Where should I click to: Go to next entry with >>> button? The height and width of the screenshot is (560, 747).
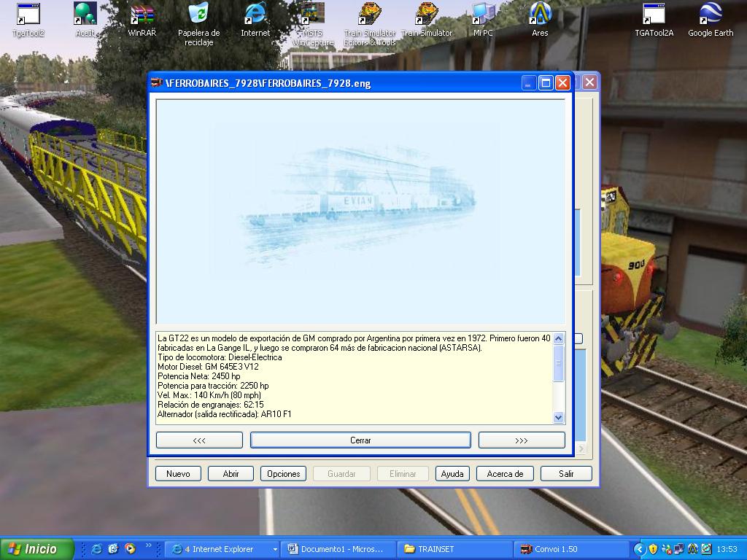tap(521, 440)
